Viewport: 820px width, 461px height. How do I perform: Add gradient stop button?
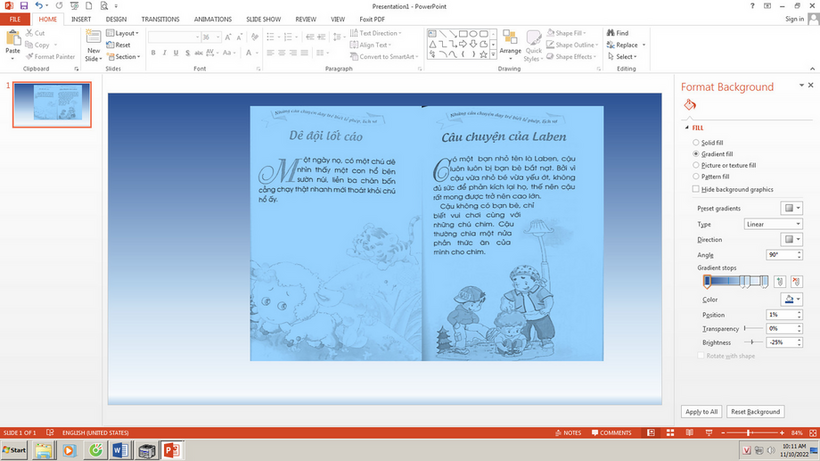pos(780,282)
